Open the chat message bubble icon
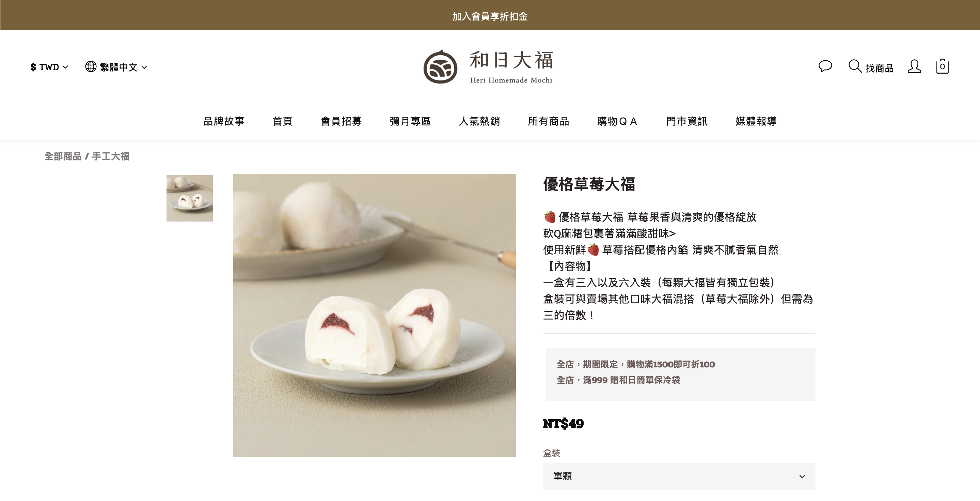This screenshot has height=501, width=980. coord(825,66)
